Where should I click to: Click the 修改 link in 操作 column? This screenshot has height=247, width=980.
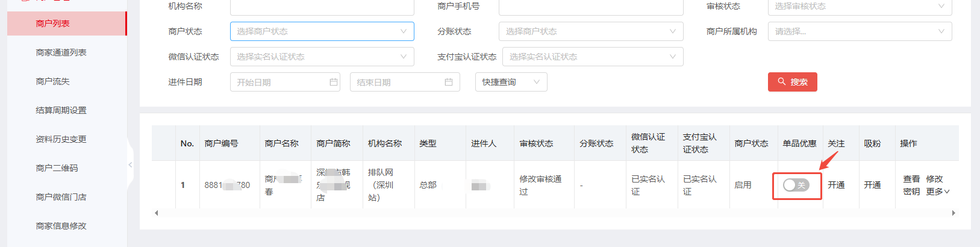pos(934,179)
